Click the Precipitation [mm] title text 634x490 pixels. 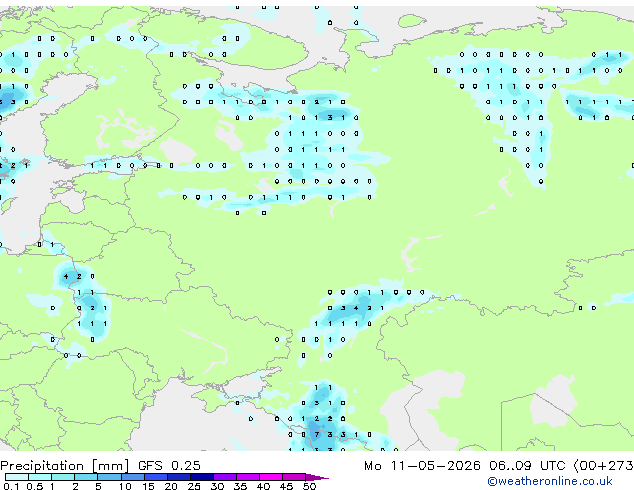tap(65, 466)
